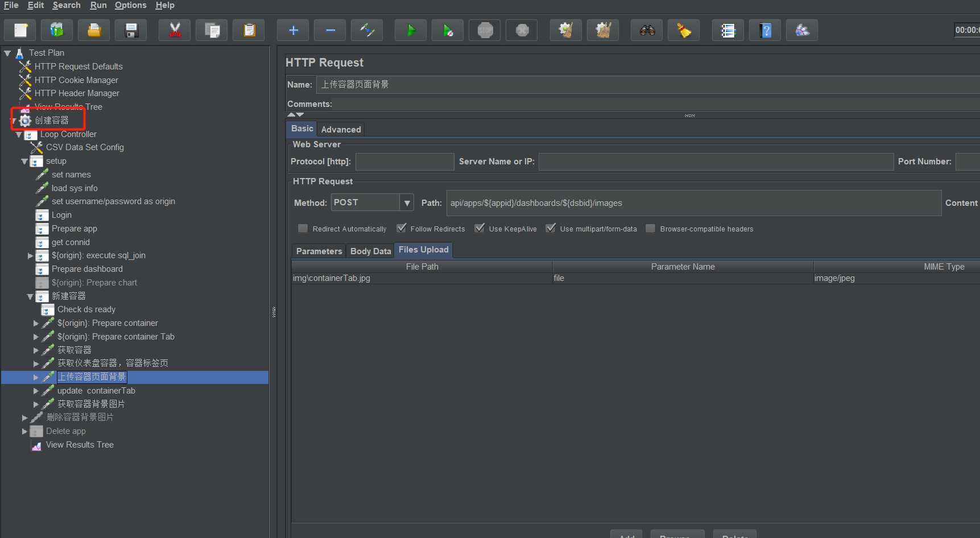This screenshot has width=980, height=538.
Task: Collapse all nodes with the minus icon
Action: click(330, 30)
